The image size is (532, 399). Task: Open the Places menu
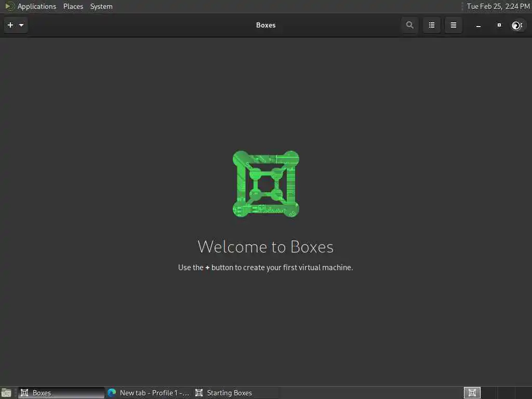point(73,6)
